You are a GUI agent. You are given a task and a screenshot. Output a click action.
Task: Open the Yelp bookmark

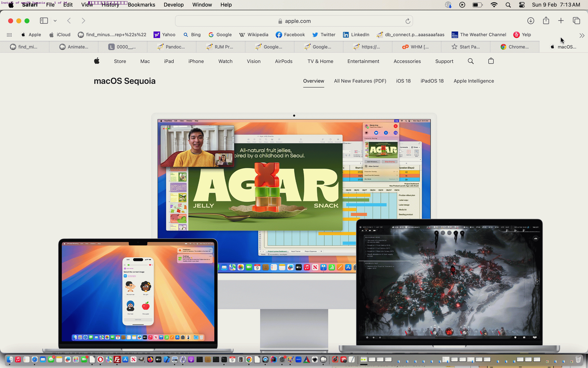(522, 35)
